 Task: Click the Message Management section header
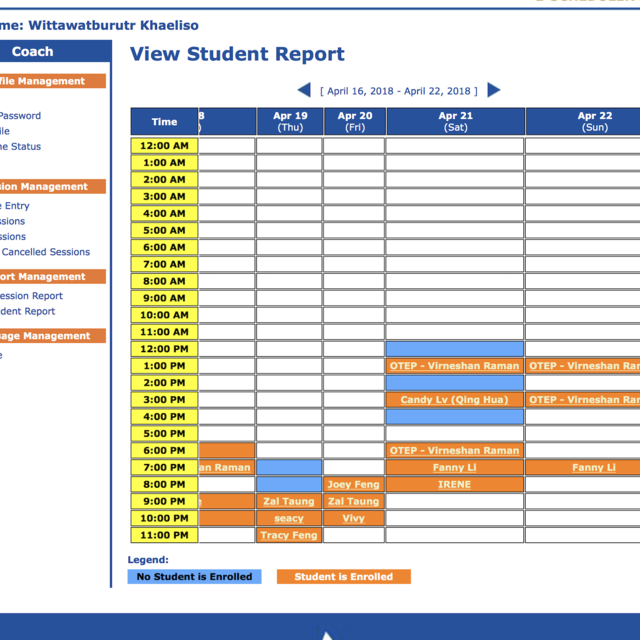click(52, 336)
